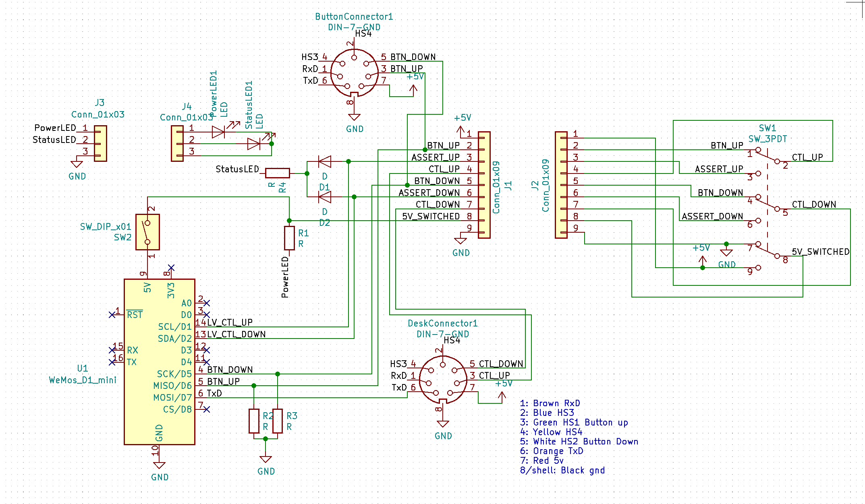The height and width of the screenshot is (504, 865).
Task: Click the SW2 DIP switch symbol
Action: pos(147,232)
